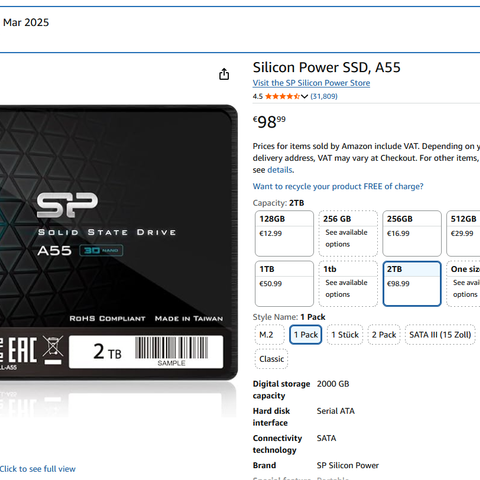Click the 'Capacity: 2TB' label
This screenshot has height=480, width=480.
[x=278, y=203]
